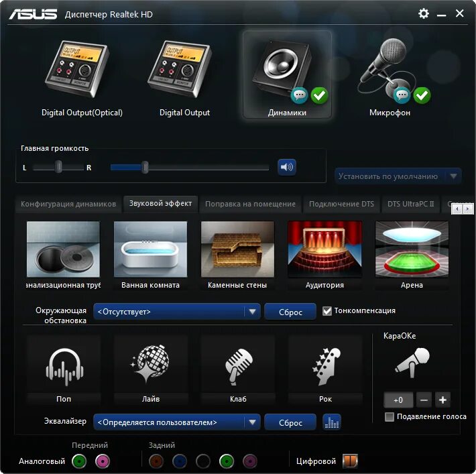Click the rear orange analog jack

click(x=156, y=461)
